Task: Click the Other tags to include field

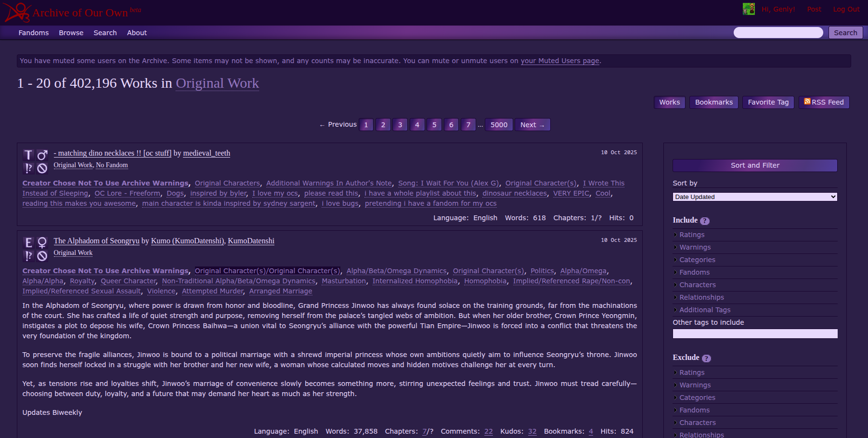Action: (x=754, y=334)
